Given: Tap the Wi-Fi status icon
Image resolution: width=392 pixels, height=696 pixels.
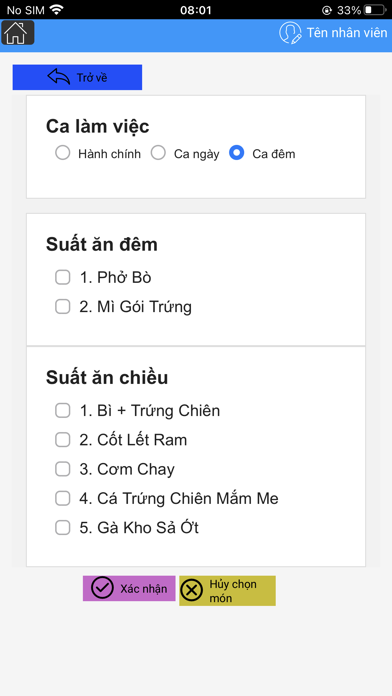Looking at the screenshot, I should click(x=56, y=9).
